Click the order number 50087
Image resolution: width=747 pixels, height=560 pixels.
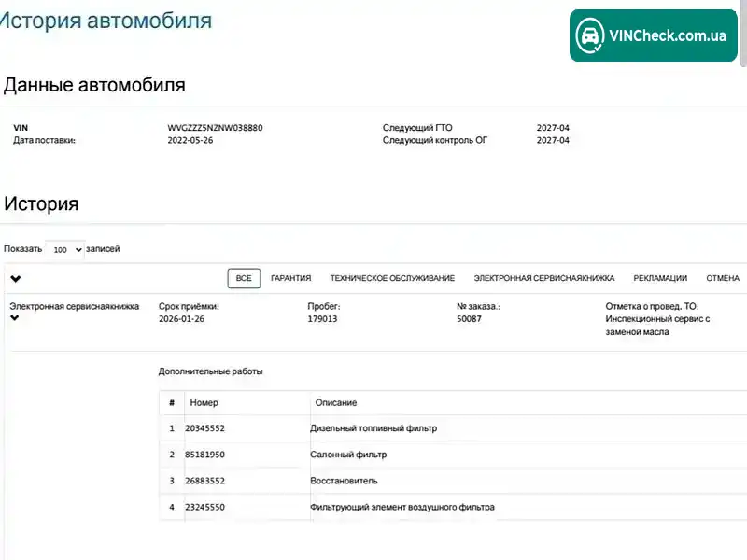pyautogui.click(x=470, y=318)
